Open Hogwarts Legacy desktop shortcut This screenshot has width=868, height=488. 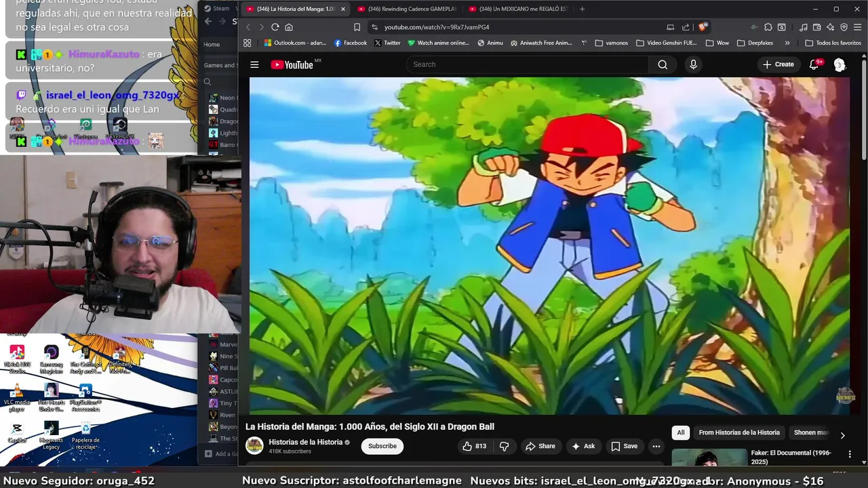coord(51,435)
